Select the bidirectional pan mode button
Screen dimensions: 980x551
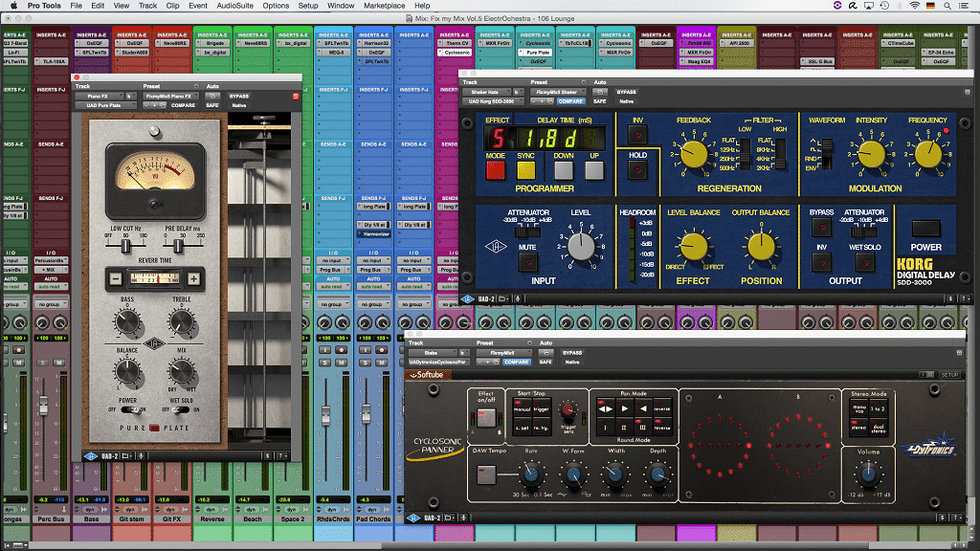(606, 408)
